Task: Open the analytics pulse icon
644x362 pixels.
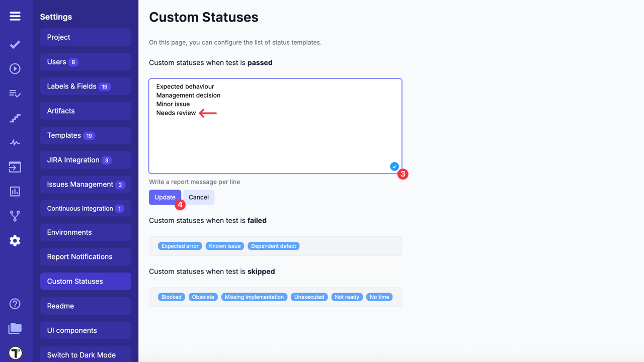Action: [15, 142]
